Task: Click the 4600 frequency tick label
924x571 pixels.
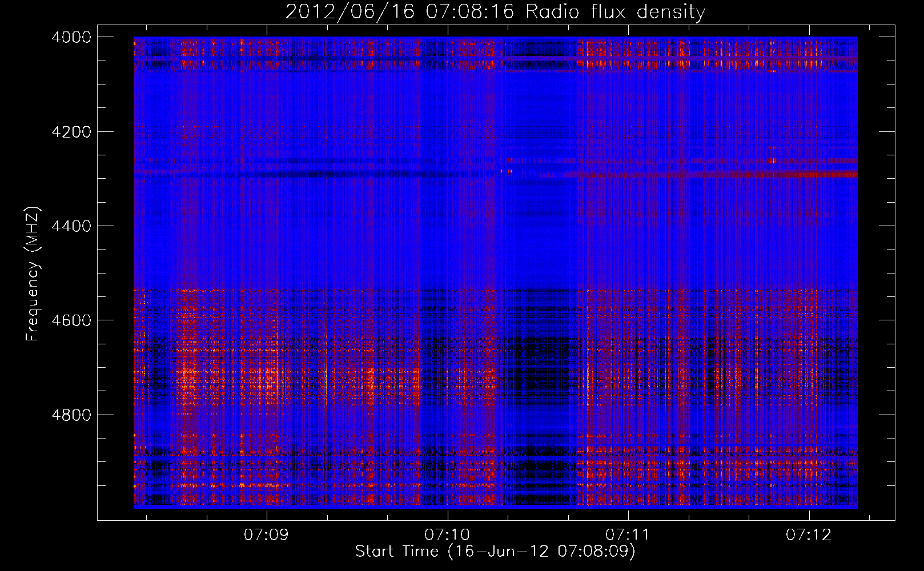Action: 71,320
